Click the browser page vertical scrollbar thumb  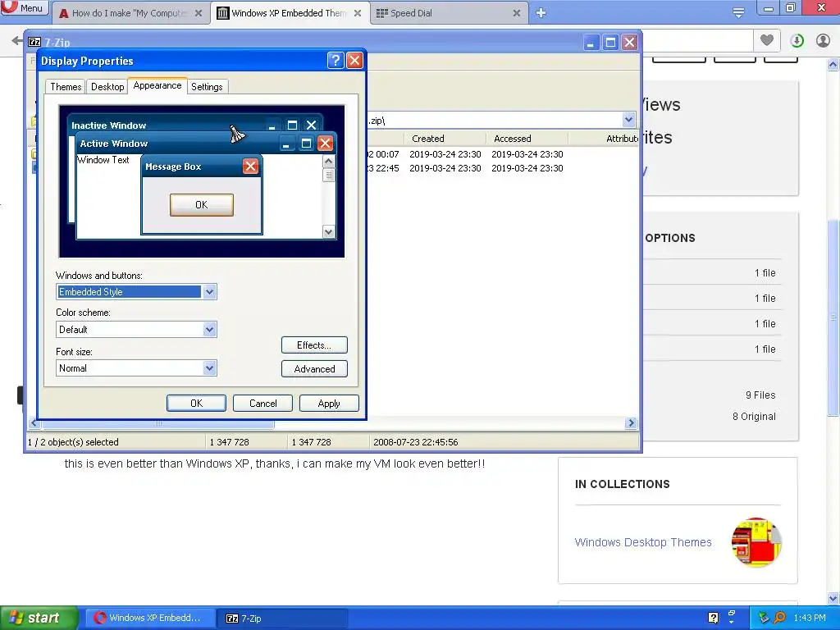click(x=833, y=317)
